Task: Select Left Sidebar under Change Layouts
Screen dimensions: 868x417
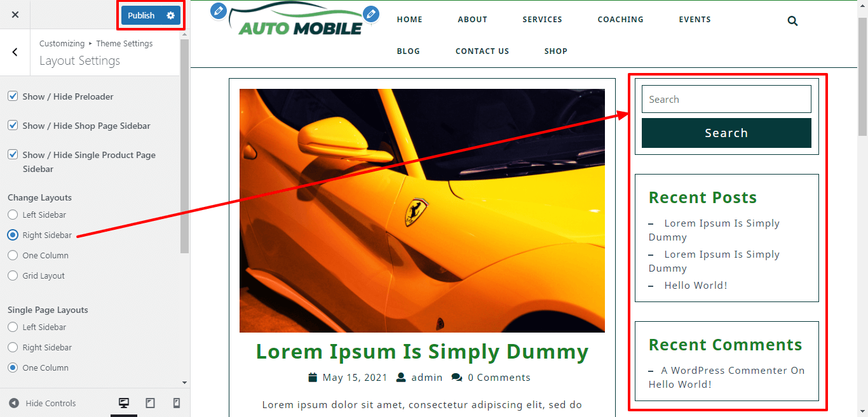Action: click(13, 215)
